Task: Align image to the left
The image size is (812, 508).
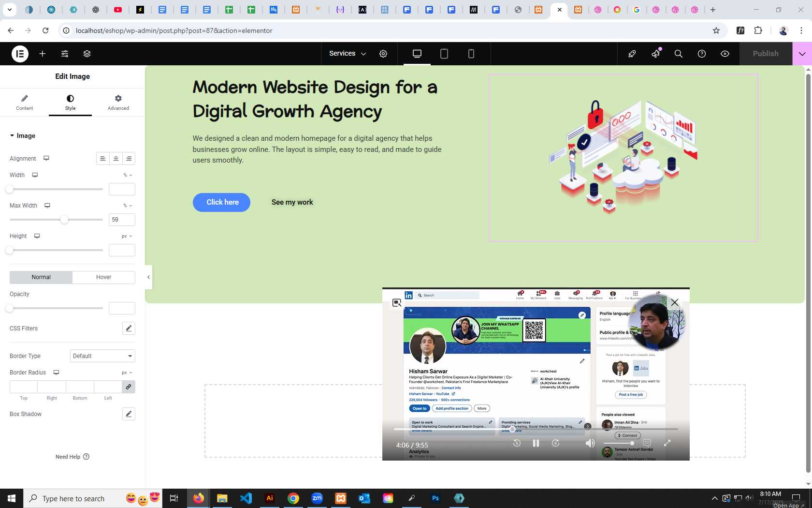Action: click(x=102, y=159)
